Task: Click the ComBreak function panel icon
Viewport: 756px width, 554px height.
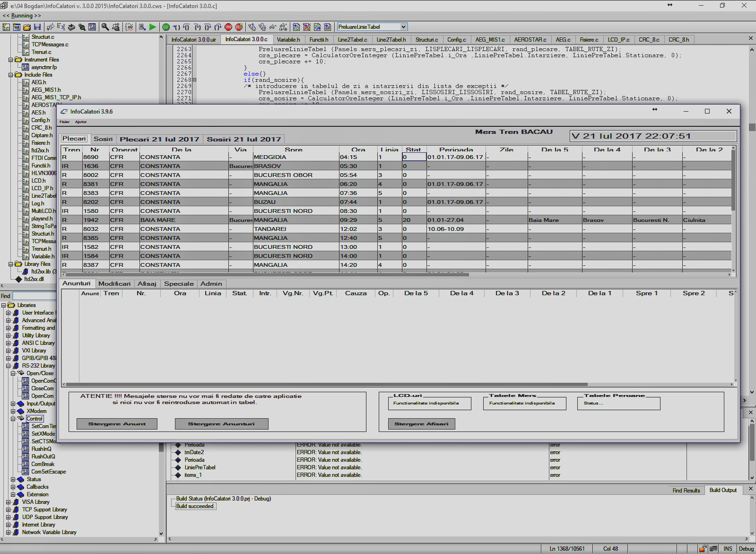Action: [26, 464]
